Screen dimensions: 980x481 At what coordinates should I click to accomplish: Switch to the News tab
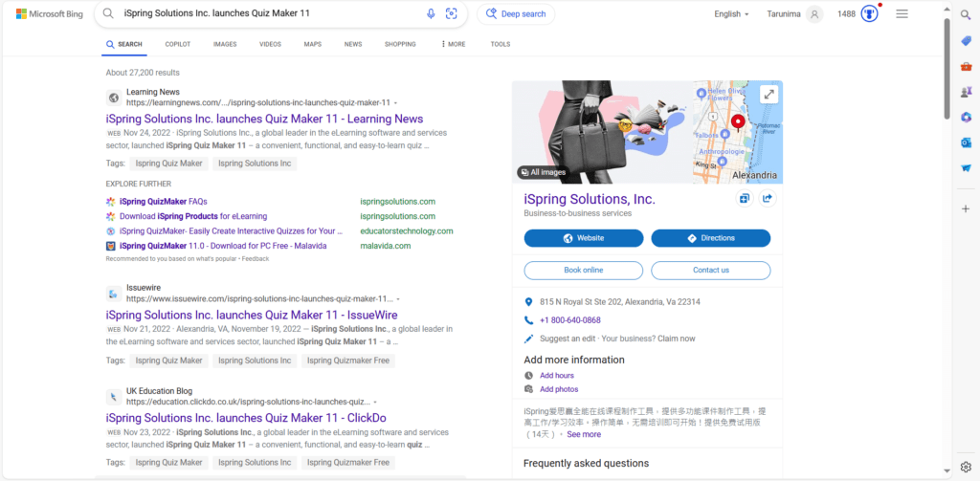pyautogui.click(x=353, y=44)
